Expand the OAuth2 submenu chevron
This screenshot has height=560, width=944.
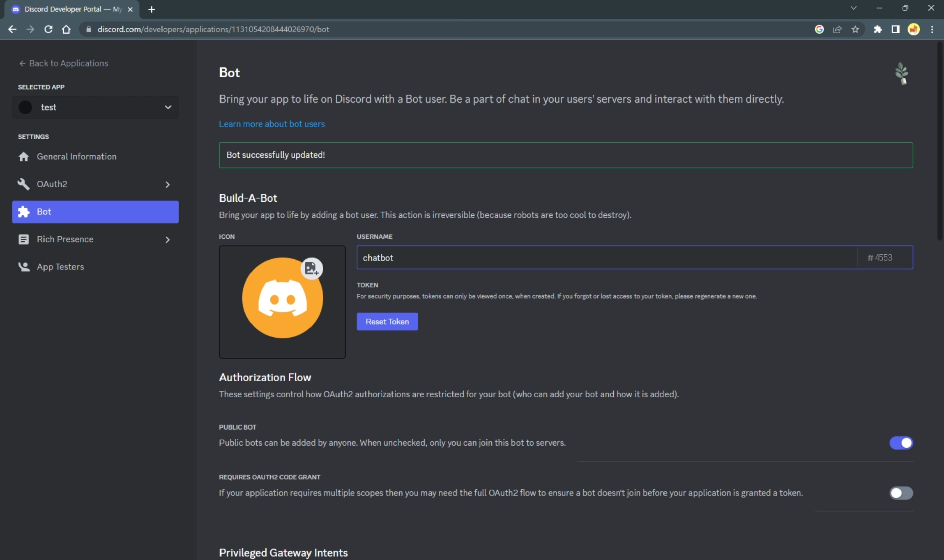(167, 184)
